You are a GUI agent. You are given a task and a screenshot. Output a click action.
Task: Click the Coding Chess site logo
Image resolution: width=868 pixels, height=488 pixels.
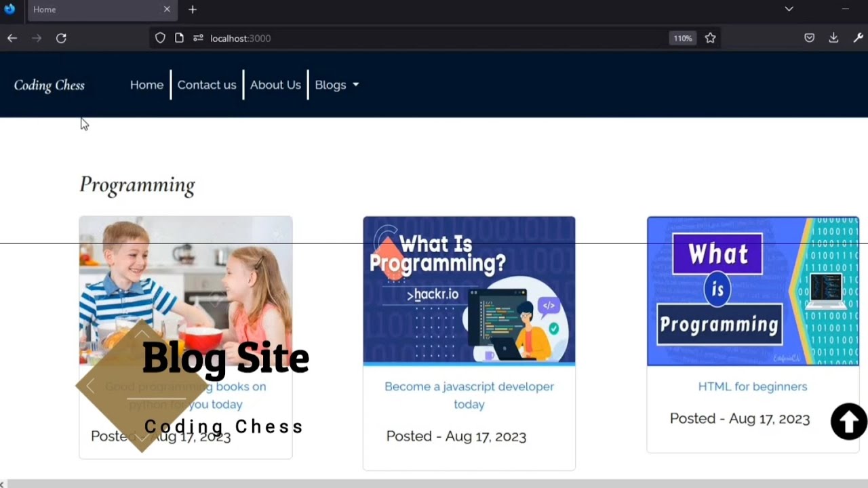tap(50, 85)
